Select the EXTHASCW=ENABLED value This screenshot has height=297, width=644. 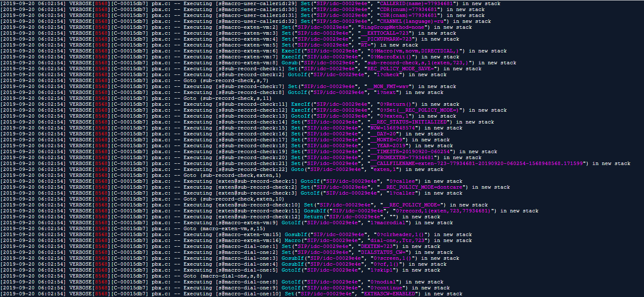[x=389, y=294]
